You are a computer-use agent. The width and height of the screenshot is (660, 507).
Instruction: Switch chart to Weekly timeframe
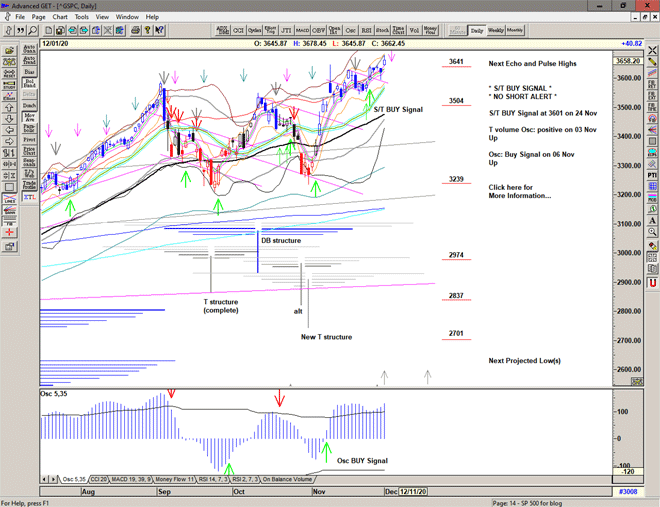pos(495,31)
